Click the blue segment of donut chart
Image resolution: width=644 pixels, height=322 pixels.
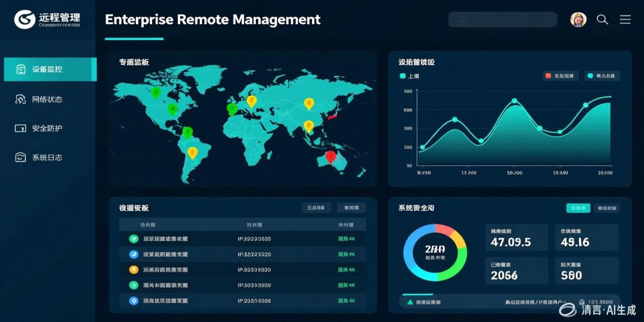coord(413,244)
